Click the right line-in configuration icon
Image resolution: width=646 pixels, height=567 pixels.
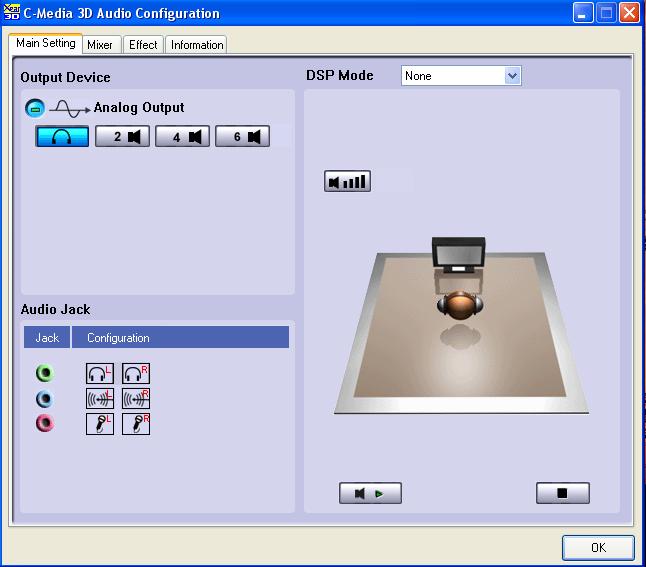click(136, 398)
